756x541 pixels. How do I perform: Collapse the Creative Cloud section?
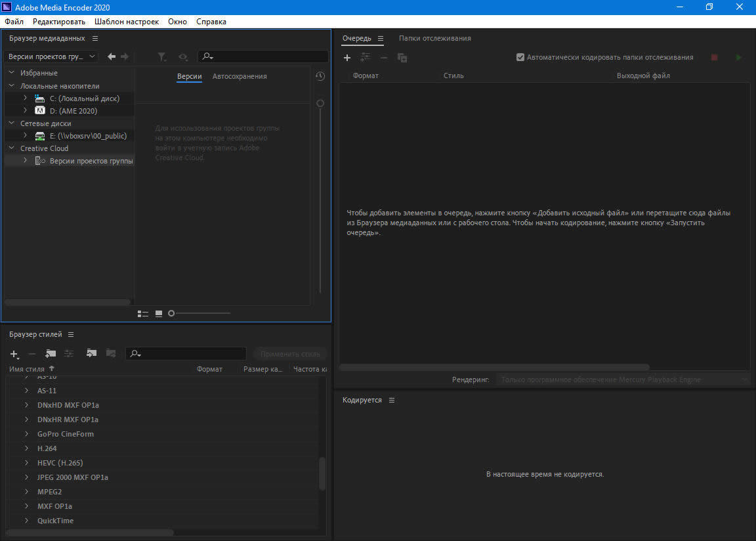[12, 148]
